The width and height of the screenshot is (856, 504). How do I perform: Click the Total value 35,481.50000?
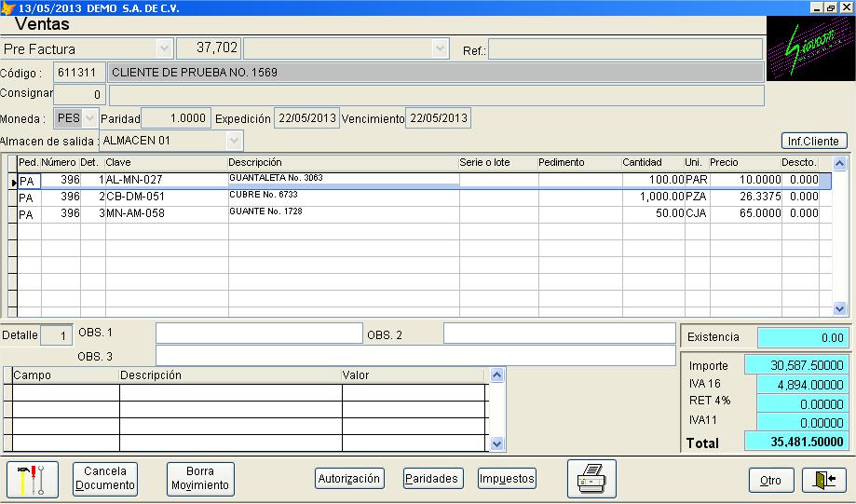(x=797, y=442)
